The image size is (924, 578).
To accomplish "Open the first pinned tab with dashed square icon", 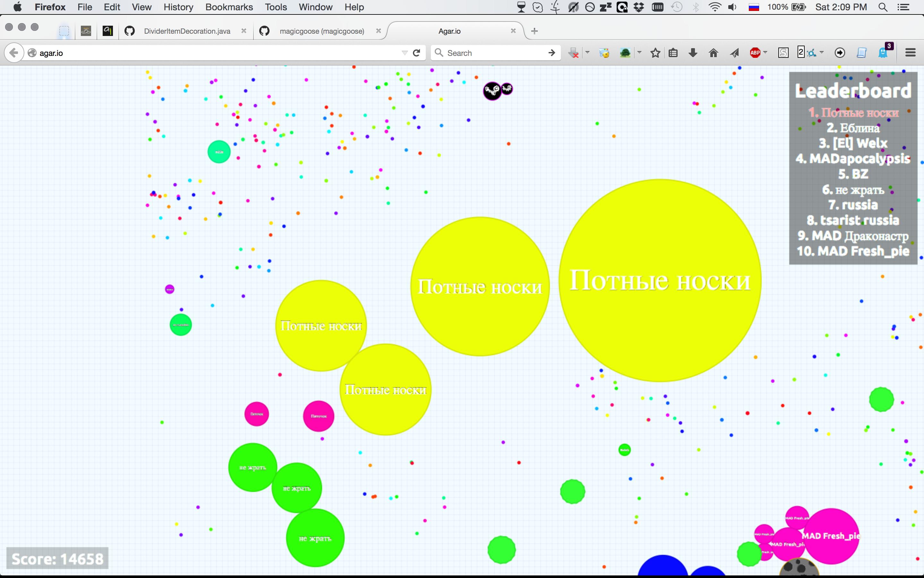I will [64, 31].
